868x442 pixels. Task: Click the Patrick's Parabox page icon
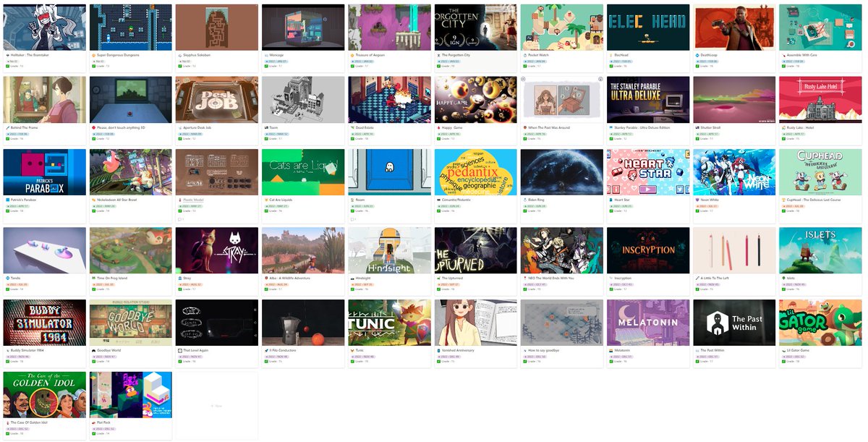coord(7,200)
